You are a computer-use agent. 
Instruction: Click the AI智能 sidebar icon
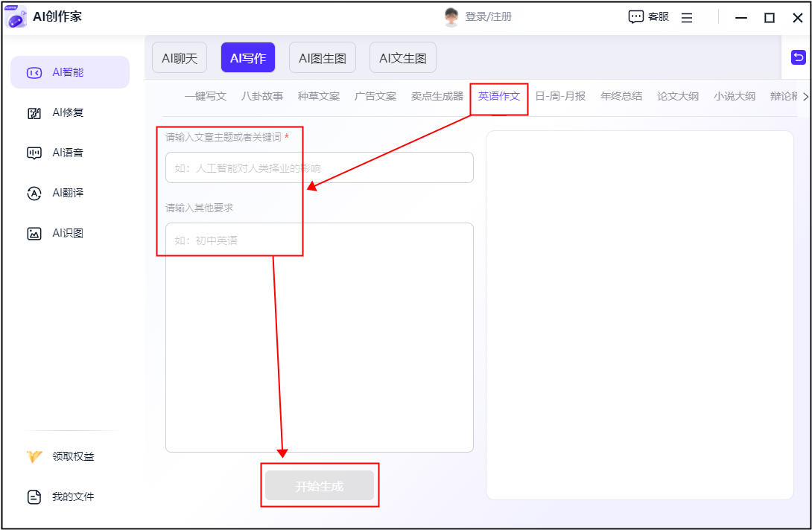(x=34, y=73)
